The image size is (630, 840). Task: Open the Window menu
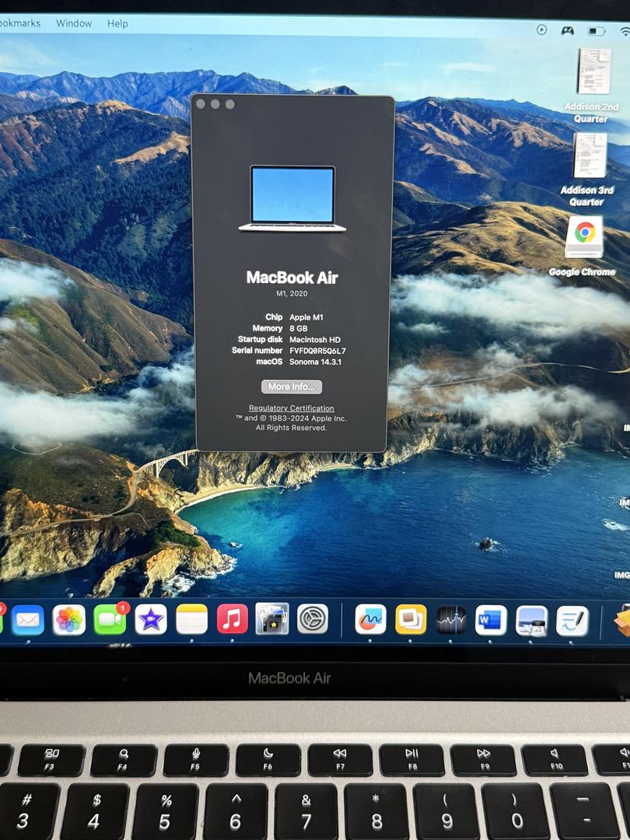click(74, 23)
